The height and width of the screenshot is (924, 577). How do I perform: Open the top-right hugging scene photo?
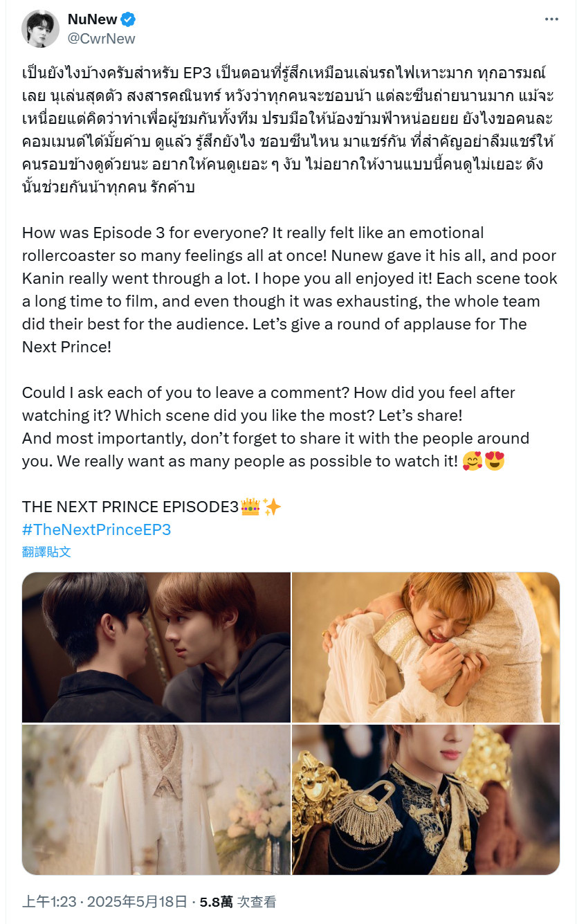(x=425, y=647)
